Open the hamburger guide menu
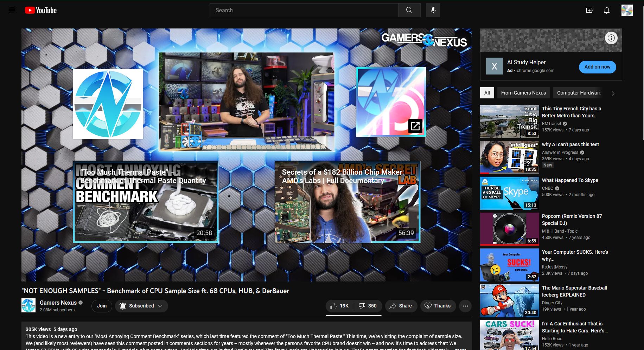The width and height of the screenshot is (644, 350). click(12, 10)
